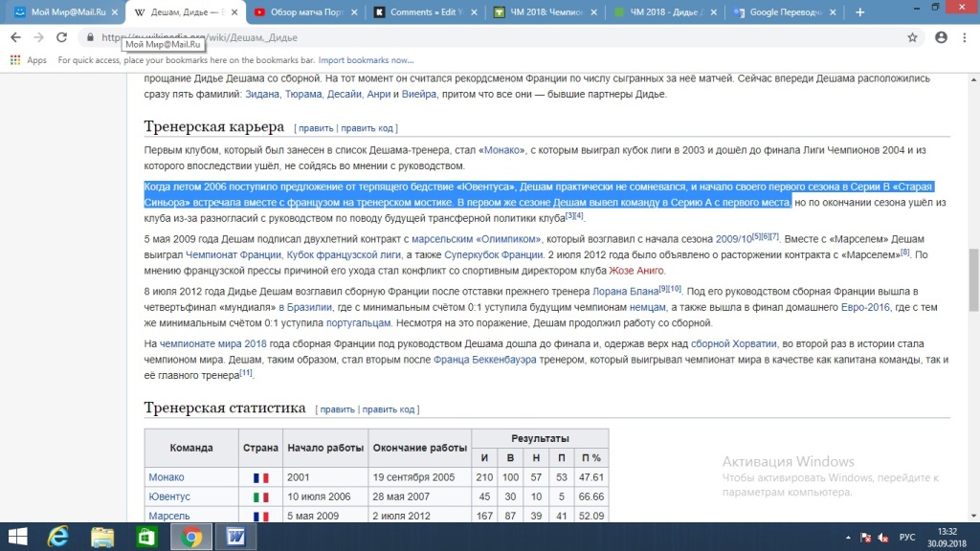Open Chrome profile account icon
The image size is (980, 551).
pos(942,37)
